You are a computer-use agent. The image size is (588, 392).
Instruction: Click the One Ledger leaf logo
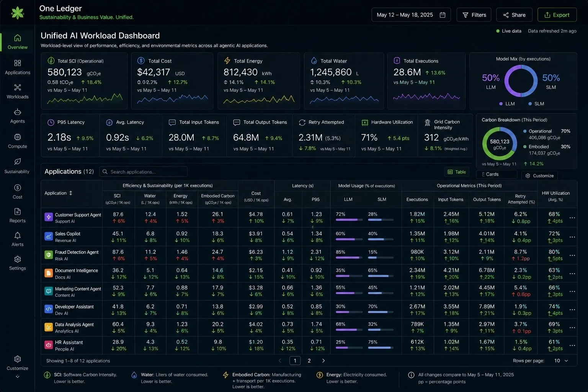point(17,13)
